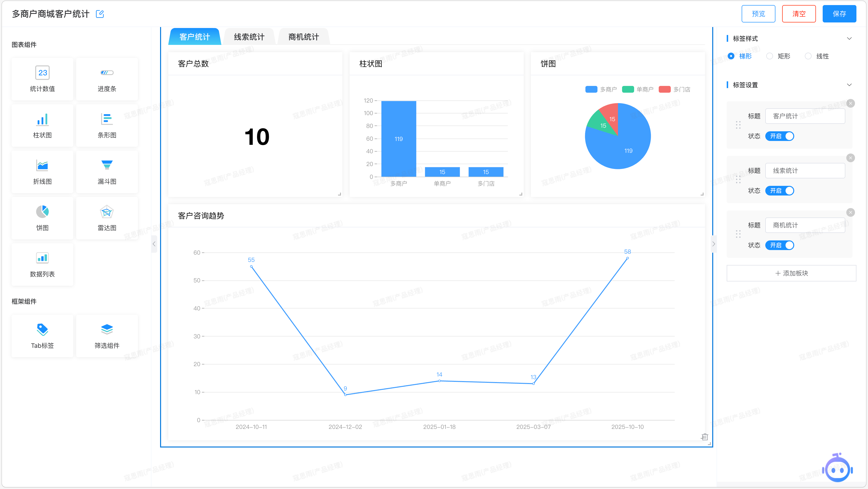Viewport: 868px width, 489px height.
Task: Select the 线性 tab style radio
Action: click(808, 56)
